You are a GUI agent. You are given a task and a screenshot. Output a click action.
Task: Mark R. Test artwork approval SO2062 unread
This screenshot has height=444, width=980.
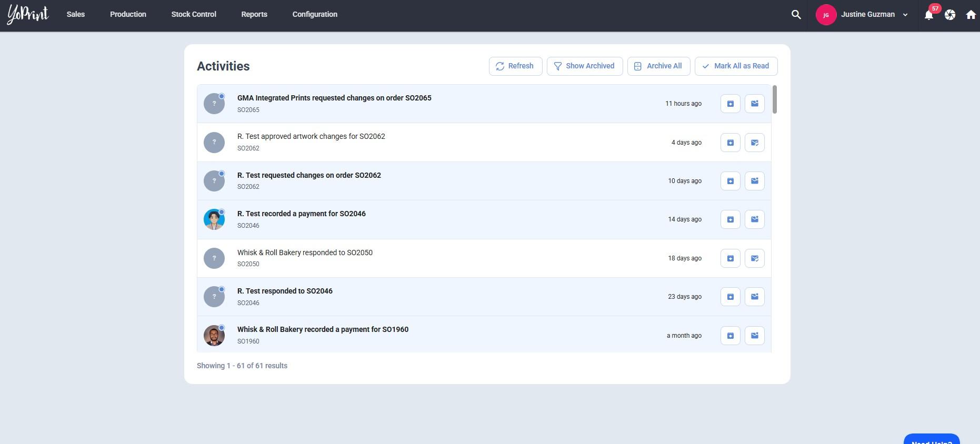[754, 143]
